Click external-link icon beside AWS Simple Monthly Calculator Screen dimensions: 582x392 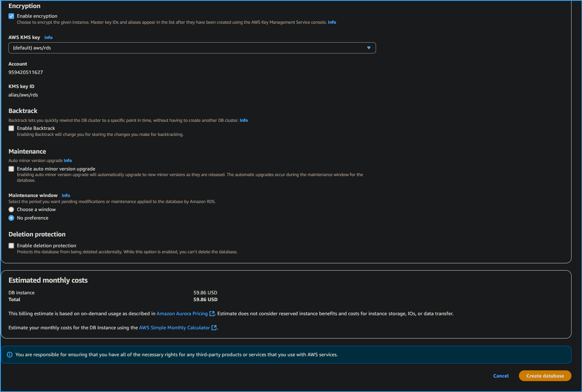click(214, 327)
